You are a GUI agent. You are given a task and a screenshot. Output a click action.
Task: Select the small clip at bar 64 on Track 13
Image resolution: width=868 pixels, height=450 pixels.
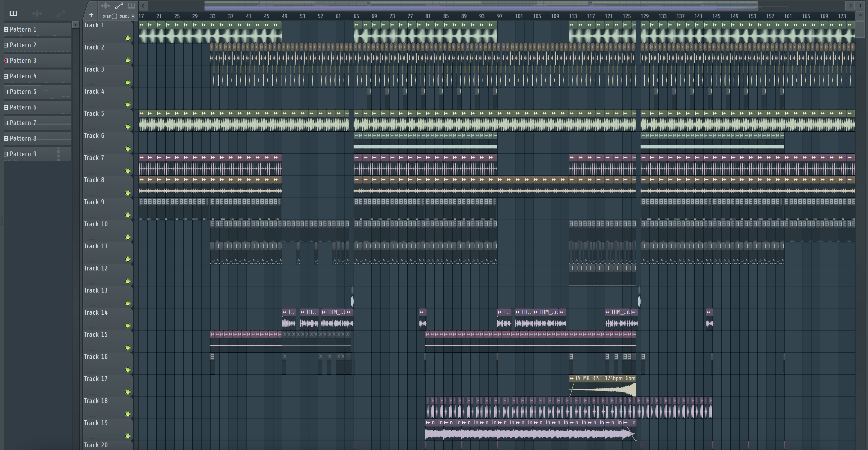pos(353,297)
